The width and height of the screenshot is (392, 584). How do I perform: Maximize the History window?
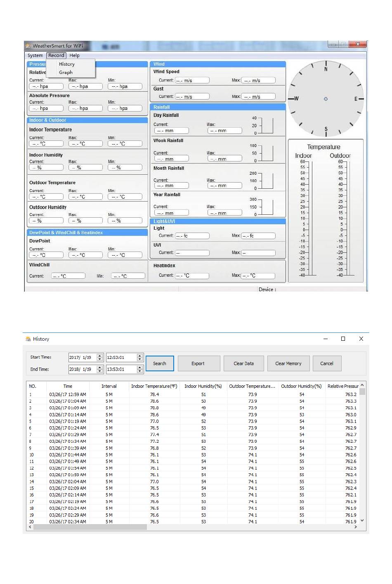[343, 339]
